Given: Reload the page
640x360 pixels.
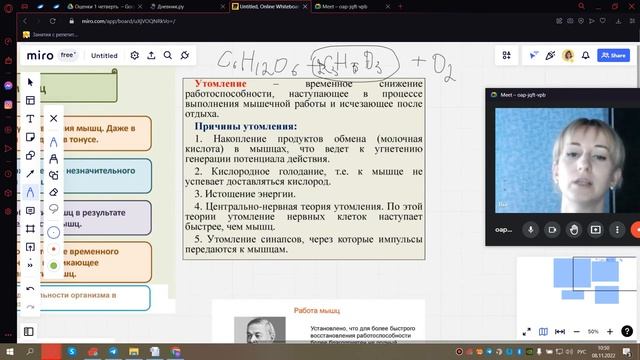Looking at the screenshot, I should click(x=53, y=21).
